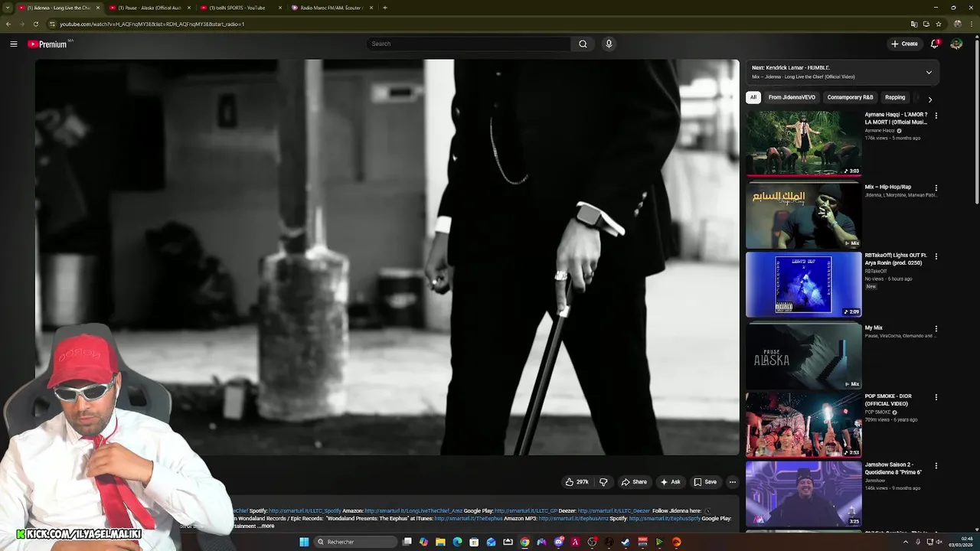The height and width of the screenshot is (551, 980).
Task: Select the Contemporary R&B chip
Action: [850, 97]
